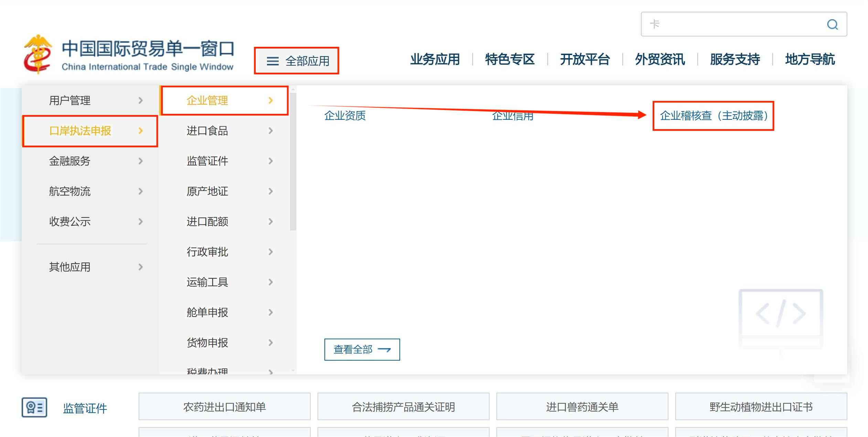Open the 地方导航 navigation tab
The height and width of the screenshot is (437, 868).
[x=810, y=60]
